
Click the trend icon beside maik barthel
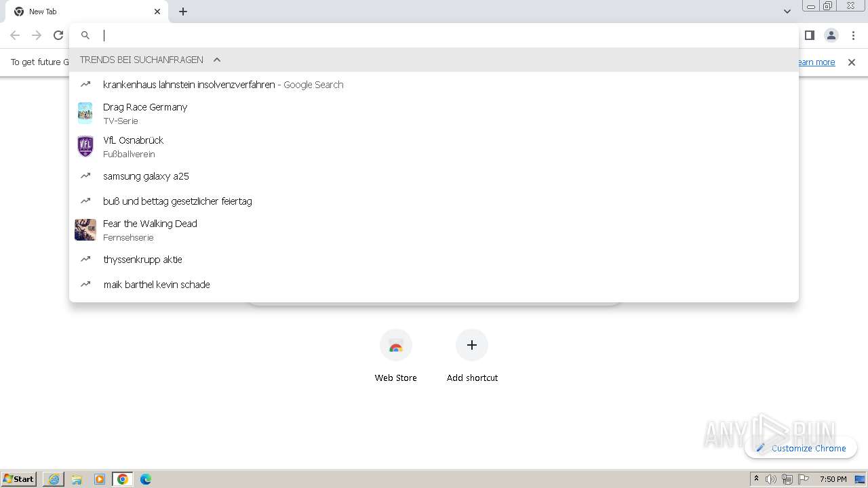(x=85, y=285)
